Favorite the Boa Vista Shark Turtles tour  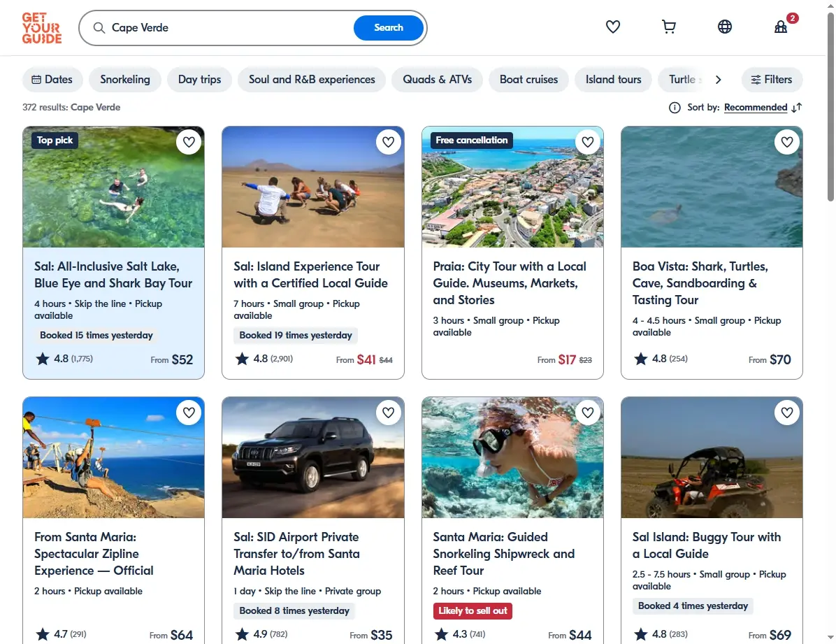tap(787, 142)
